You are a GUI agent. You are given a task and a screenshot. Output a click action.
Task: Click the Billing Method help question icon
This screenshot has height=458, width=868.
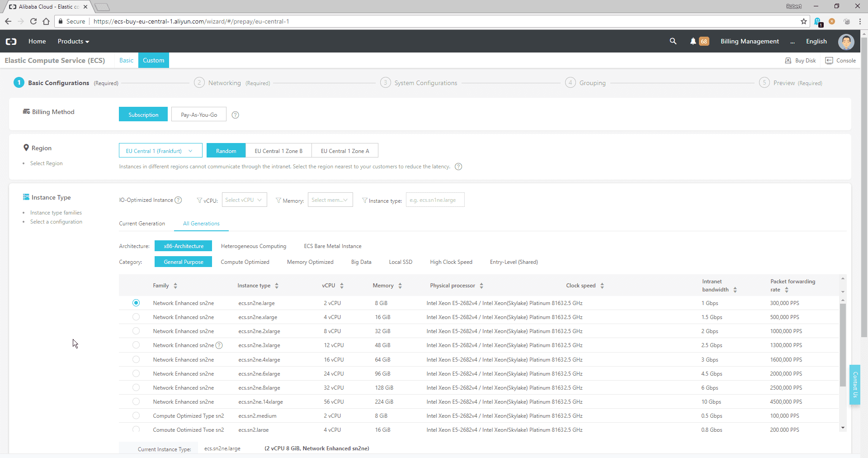tap(235, 115)
